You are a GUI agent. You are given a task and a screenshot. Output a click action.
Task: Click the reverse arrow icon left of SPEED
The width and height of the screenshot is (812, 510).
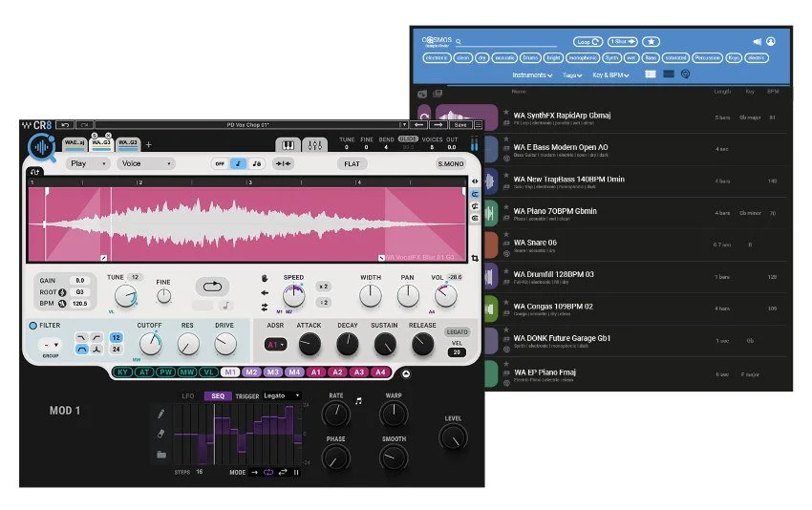(x=265, y=292)
